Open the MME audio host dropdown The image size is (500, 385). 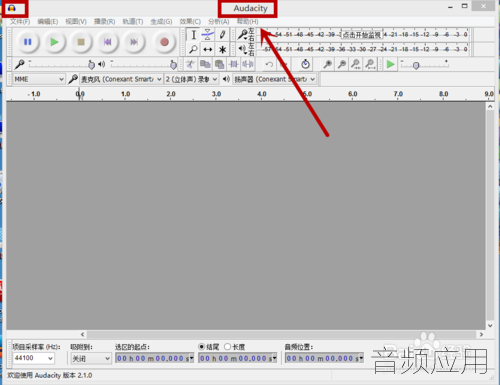coord(38,79)
